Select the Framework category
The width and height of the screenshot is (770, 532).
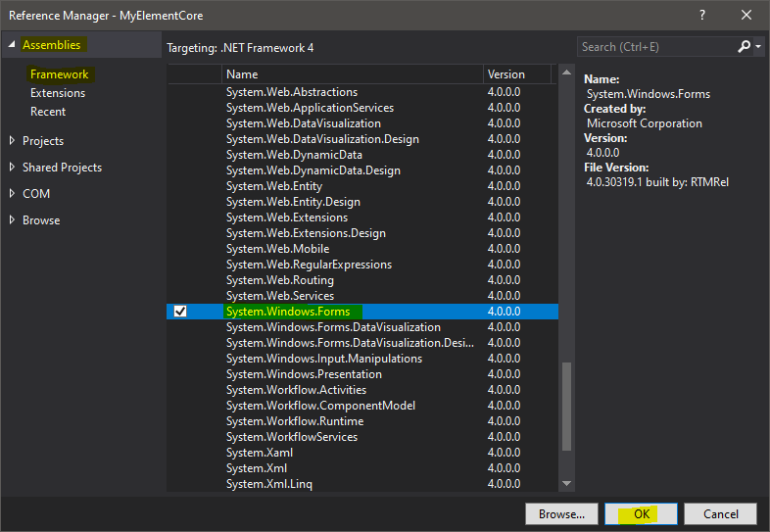[x=59, y=74]
